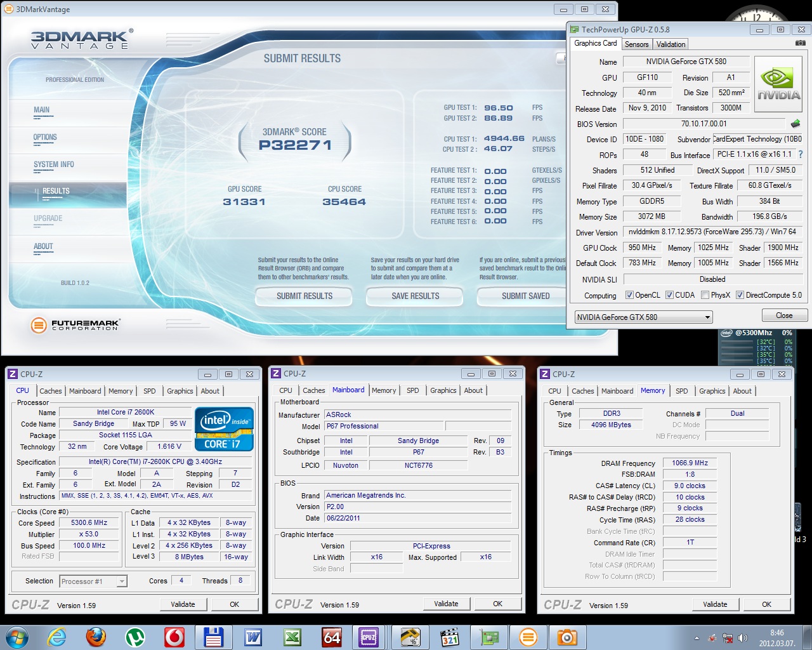Screen dimensions: 812x650
Task: Click the GPU Clock value 950 MHz
Action: [x=642, y=248]
